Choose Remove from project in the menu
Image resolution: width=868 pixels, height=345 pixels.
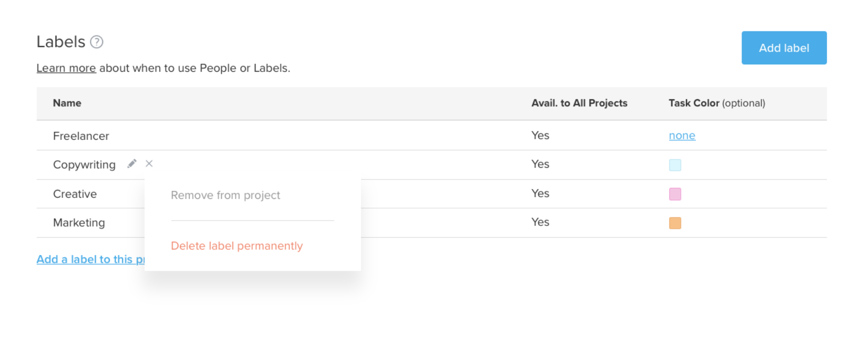[225, 195]
